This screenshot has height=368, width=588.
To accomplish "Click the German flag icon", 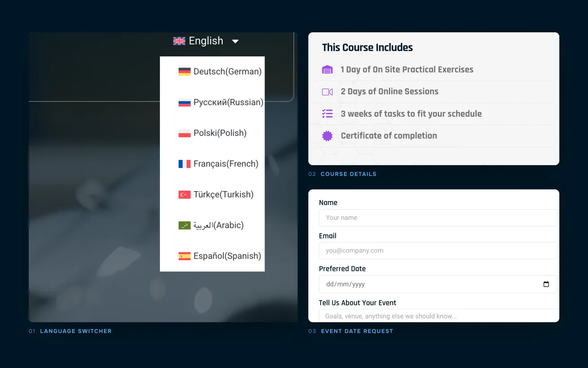I will [185, 72].
